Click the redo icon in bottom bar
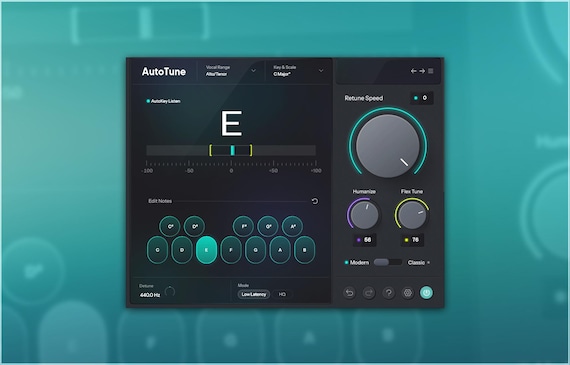Viewport: 570px width, 365px height. (369, 293)
